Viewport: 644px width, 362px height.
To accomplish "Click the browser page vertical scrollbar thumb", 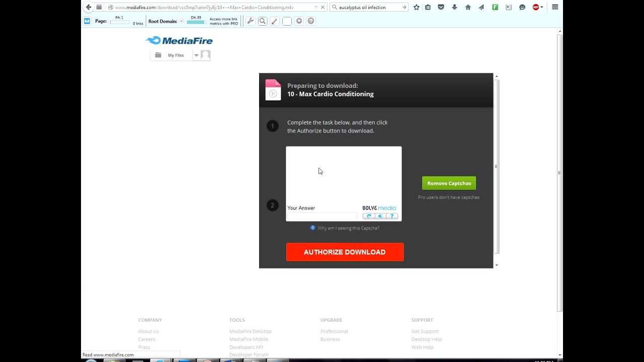I will (560, 173).
